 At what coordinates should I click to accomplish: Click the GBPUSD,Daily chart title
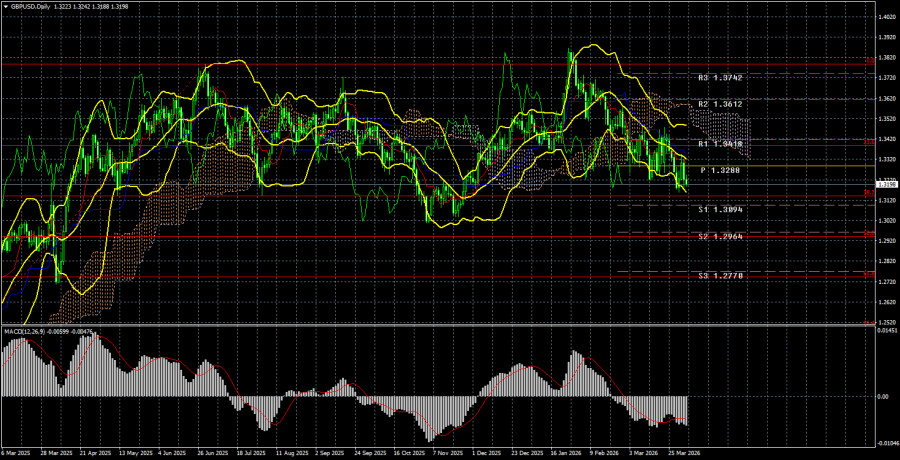point(32,7)
